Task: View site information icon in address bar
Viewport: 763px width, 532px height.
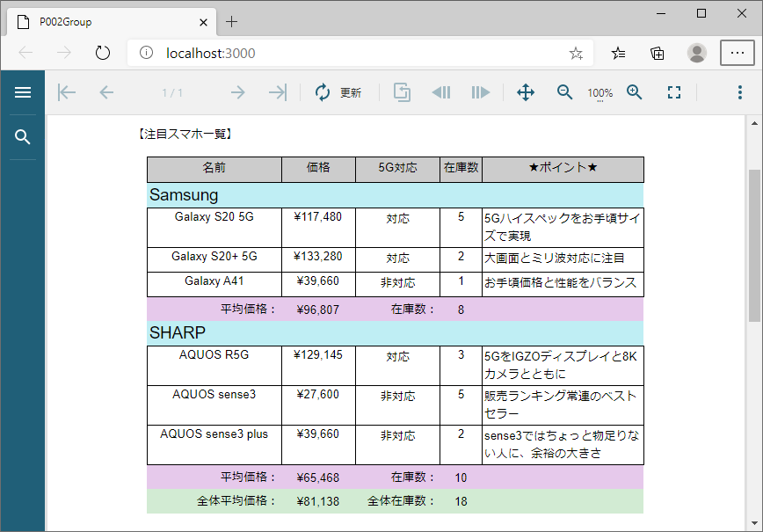Action: (x=146, y=53)
